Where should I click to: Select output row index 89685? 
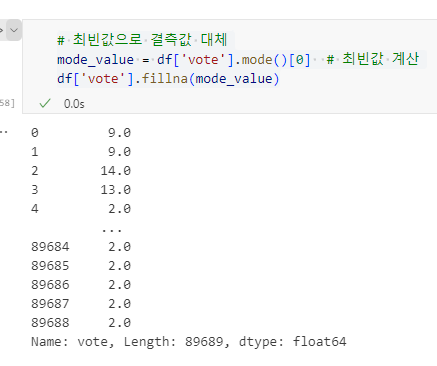50,266
